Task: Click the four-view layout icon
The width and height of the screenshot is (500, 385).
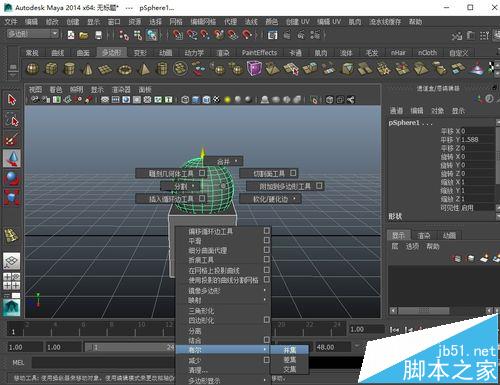Action: point(11,281)
